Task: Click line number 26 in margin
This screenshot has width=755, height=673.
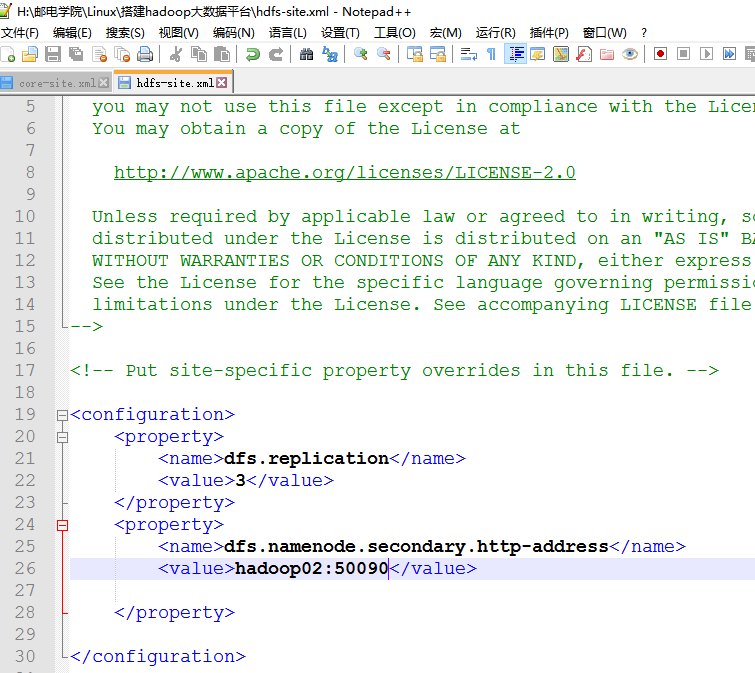Action: 25,569
